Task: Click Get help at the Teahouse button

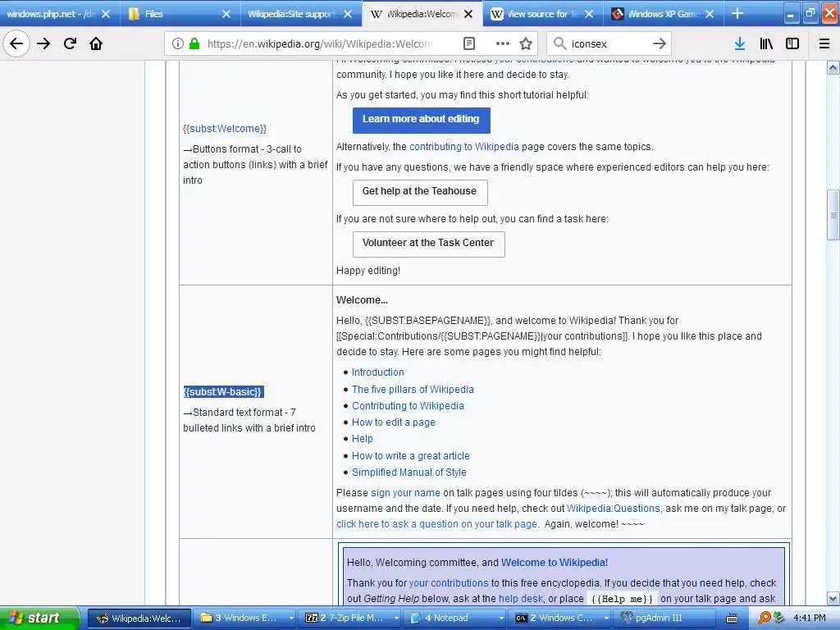Action: (420, 192)
